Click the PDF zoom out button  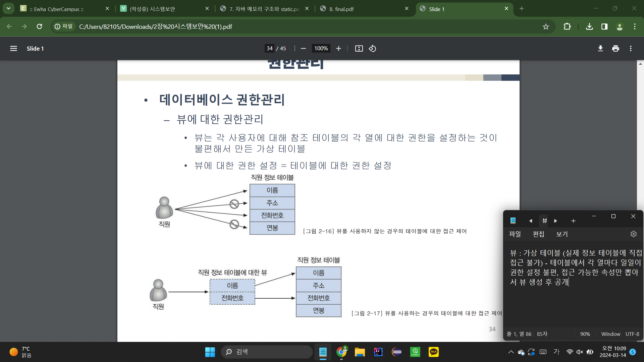click(303, 49)
